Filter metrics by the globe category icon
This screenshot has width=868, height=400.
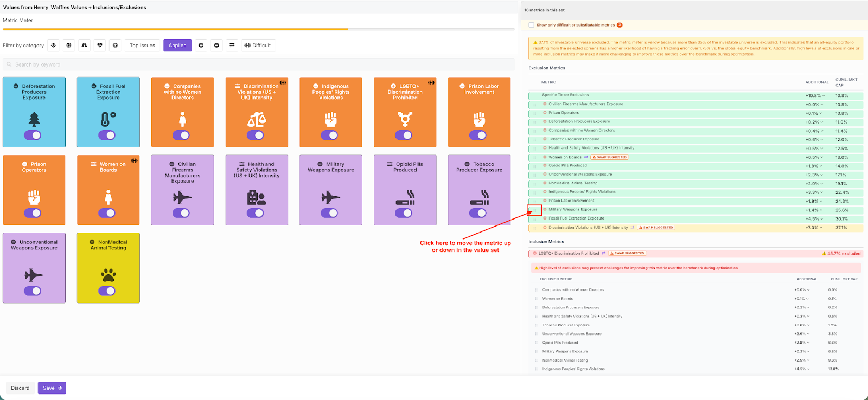[69, 46]
